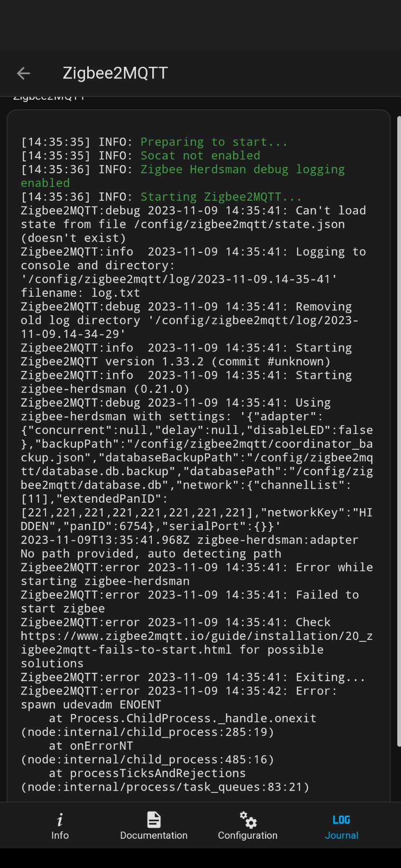This screenshot has width=401, height=868.
Task: Click the 'Exiting...' error log line
Action: [330, 677]
